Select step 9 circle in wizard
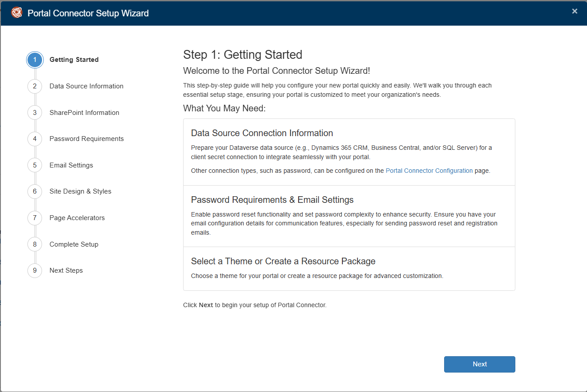 pos(35,270)
